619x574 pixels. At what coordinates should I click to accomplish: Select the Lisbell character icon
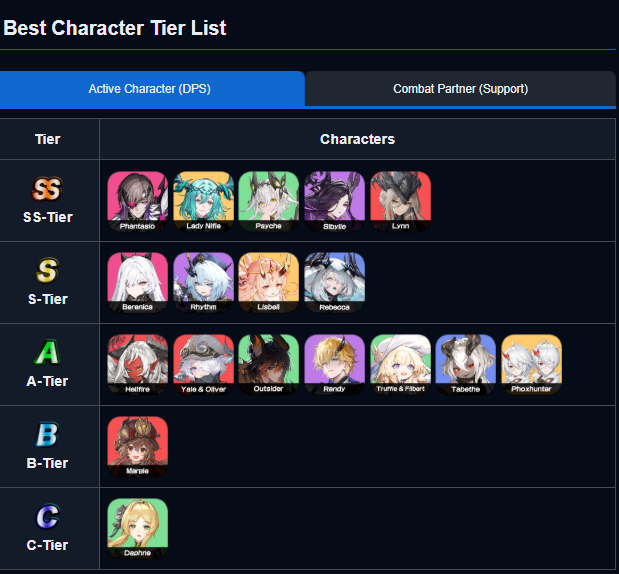coord(268,283)
